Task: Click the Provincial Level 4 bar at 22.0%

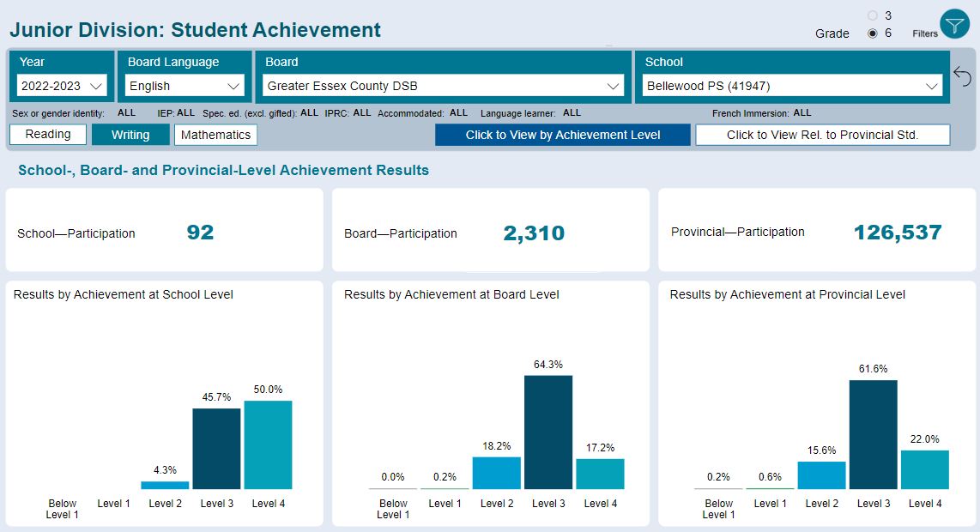Action: (925, 469)
